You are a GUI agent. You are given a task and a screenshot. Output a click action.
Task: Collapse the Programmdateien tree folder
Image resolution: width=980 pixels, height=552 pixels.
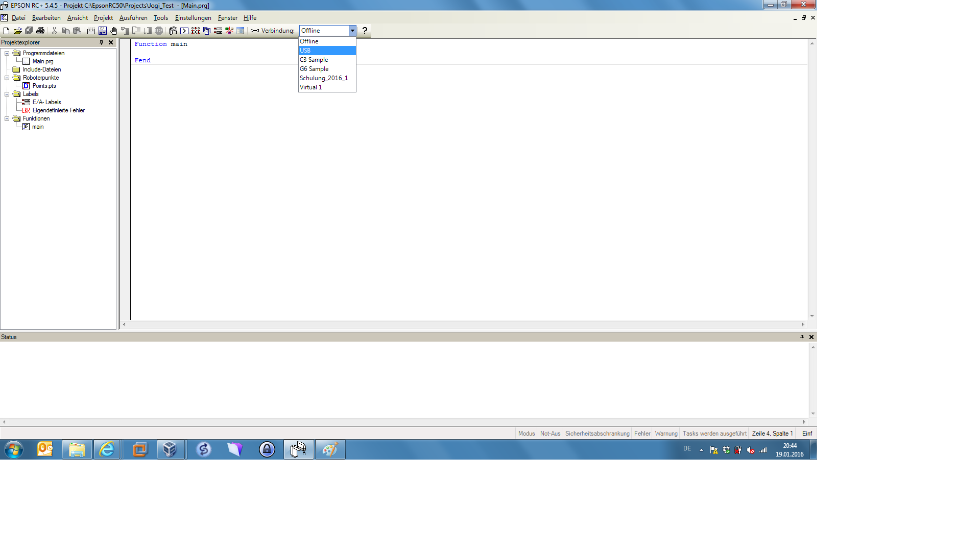pos(7,53)
